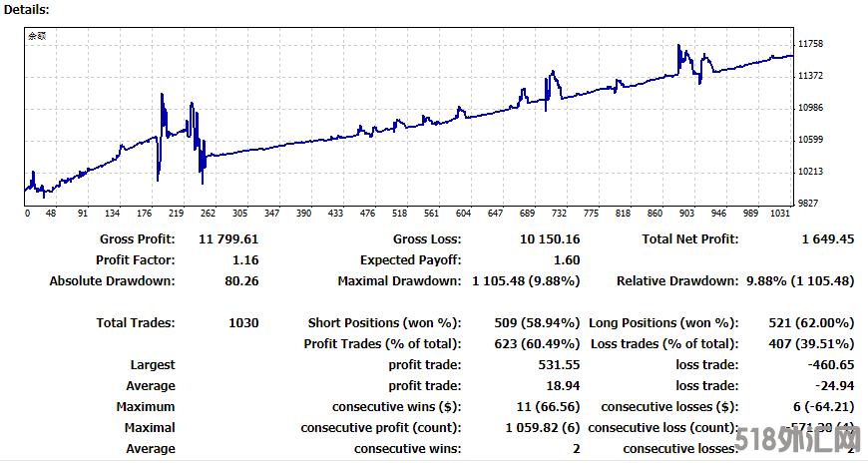Select the Maximal Drawdown: label
The width and height of the screenshot is (868, 463).
[400, 281]
